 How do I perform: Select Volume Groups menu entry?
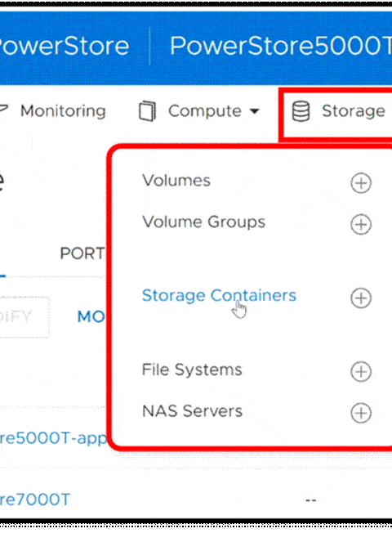(x=203, y=222)
